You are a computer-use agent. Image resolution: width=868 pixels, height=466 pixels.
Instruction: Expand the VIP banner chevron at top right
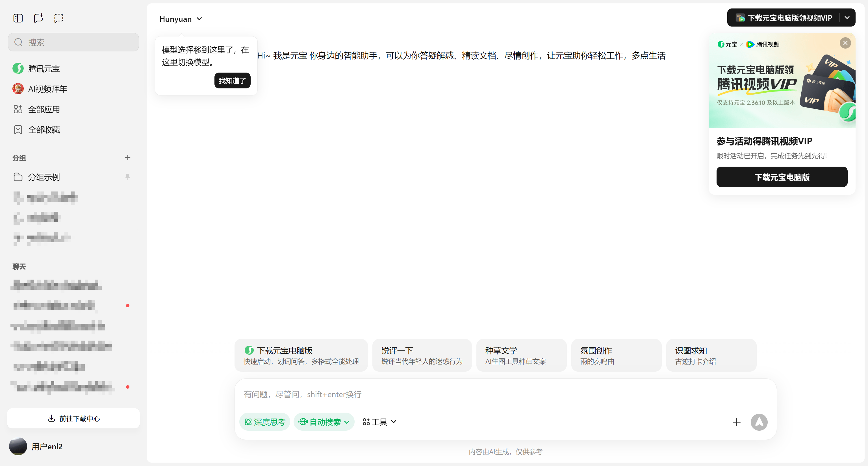[847, 18]
